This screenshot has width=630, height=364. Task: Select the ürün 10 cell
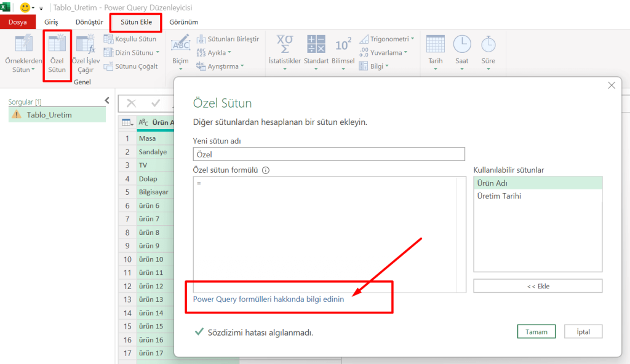[156, 259]
